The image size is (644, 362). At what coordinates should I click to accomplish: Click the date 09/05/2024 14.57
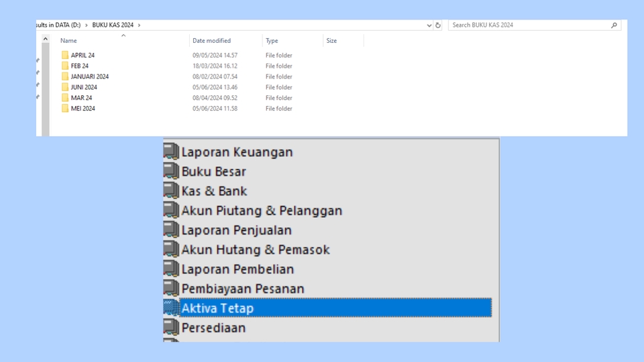pos(215,55)
